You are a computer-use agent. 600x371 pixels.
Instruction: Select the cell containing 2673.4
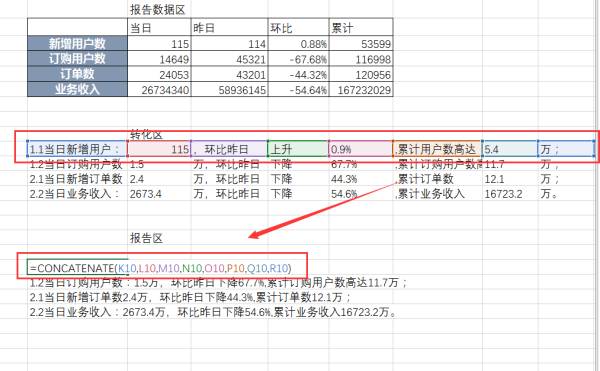[159, 194]
